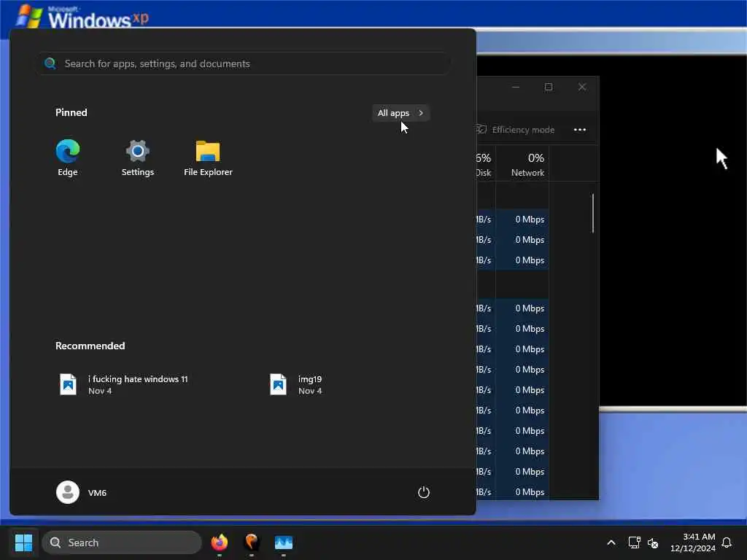Screen dimensions: 747x560
Task: Open Edge from pinned apps
Action: pos(68,158)
